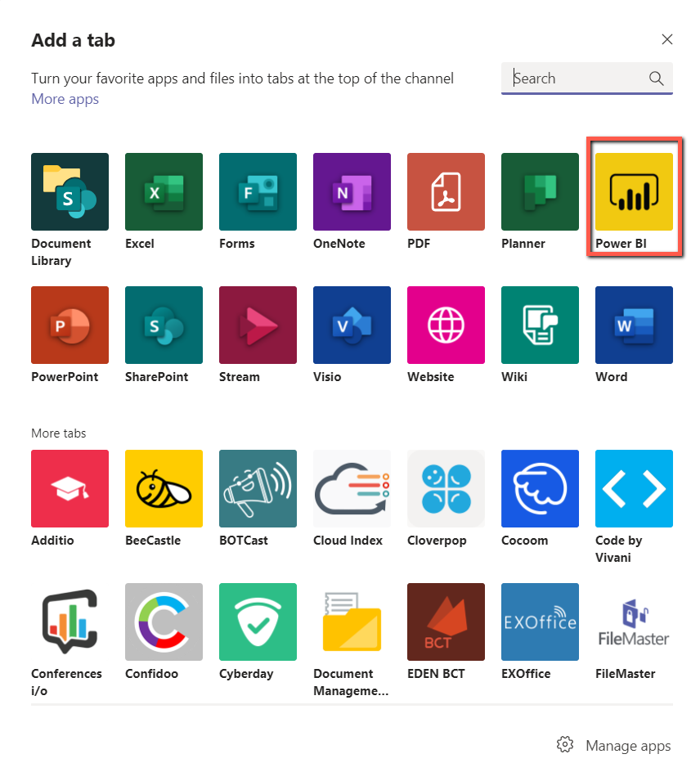Add a PowerPoint tab
Viewport: 700px width, 781px height.
(70, 325)
